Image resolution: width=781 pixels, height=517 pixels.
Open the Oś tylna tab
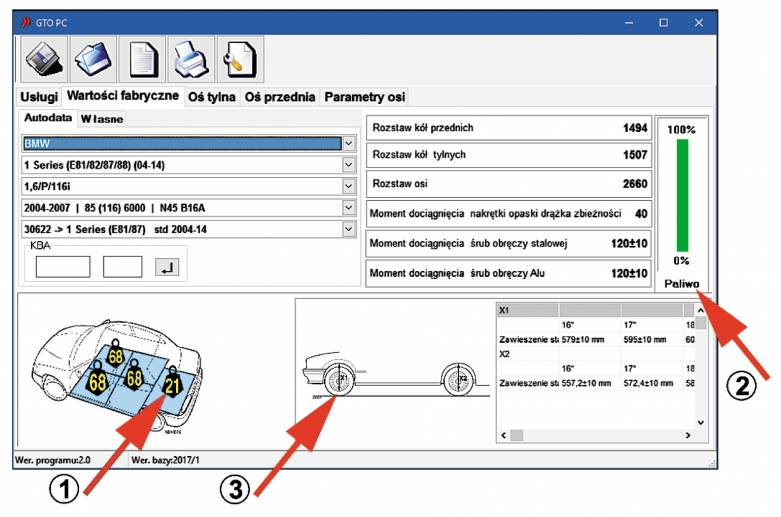(213, 97)
